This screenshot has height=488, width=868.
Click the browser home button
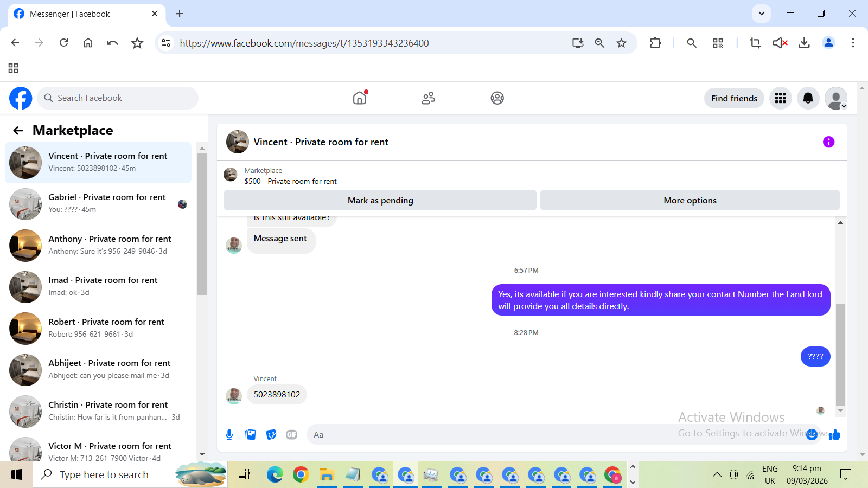click(88, 43)
